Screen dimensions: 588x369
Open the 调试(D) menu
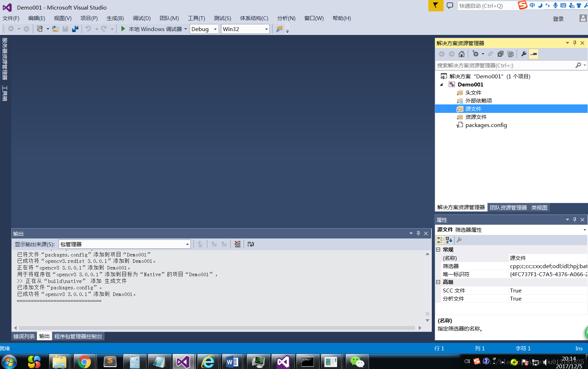tap(142, 18)
